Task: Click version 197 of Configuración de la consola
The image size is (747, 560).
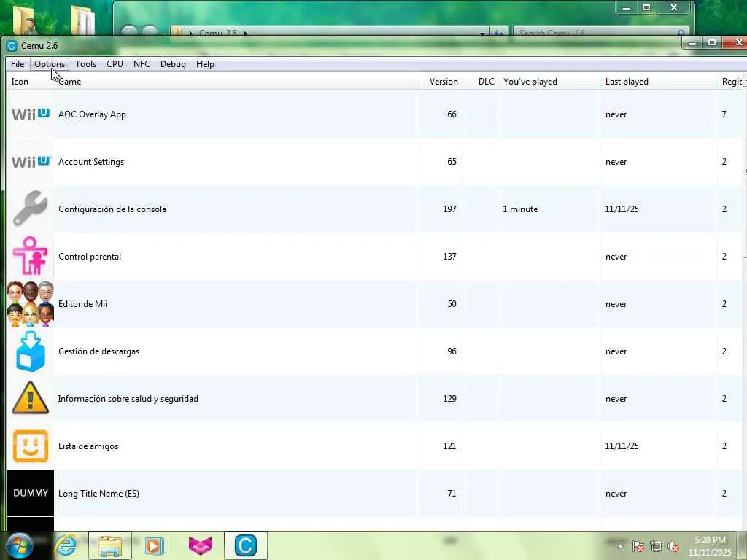Action: pos(449,209)
